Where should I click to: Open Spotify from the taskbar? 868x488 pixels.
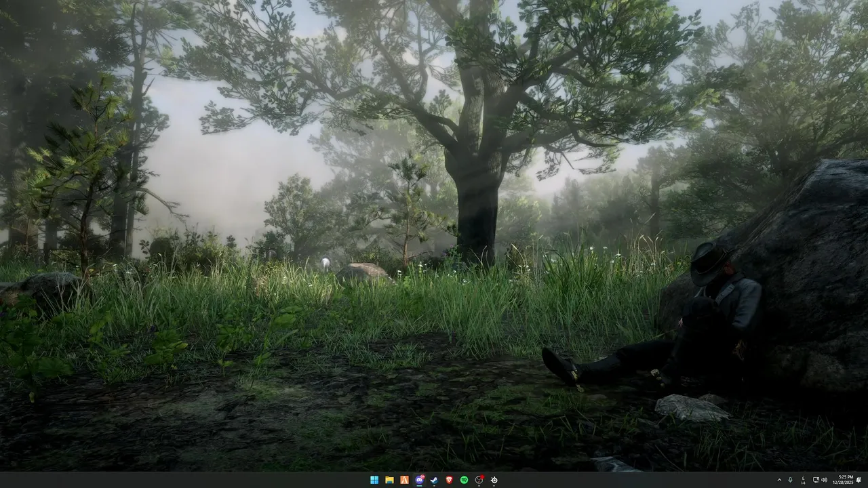click(x=464, y=480)
